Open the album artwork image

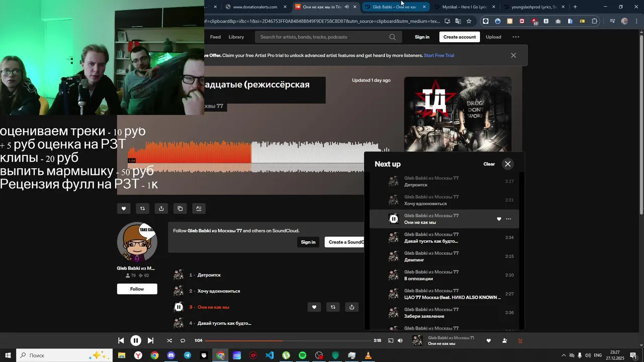pyautogui.click(x=458, y=114)
